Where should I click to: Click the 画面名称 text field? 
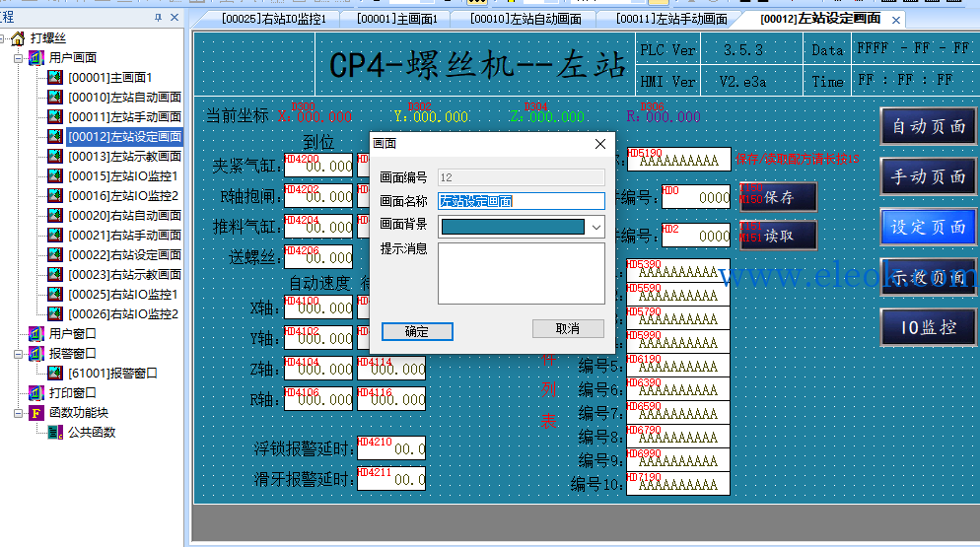(x=522, y=201)
